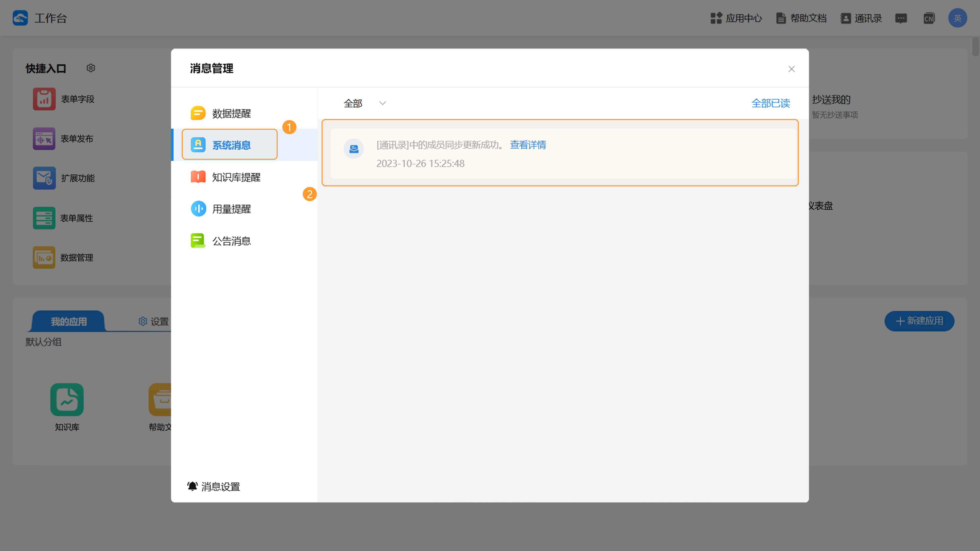Open the 扩展功能 shortcut
This screenshot has height=551, width=980.
(x=64, y=178)
